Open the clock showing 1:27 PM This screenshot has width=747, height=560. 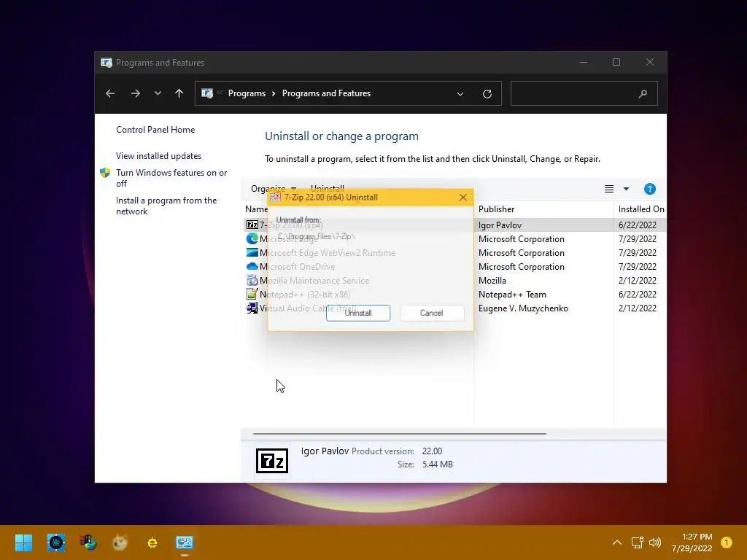click(692, 542)
